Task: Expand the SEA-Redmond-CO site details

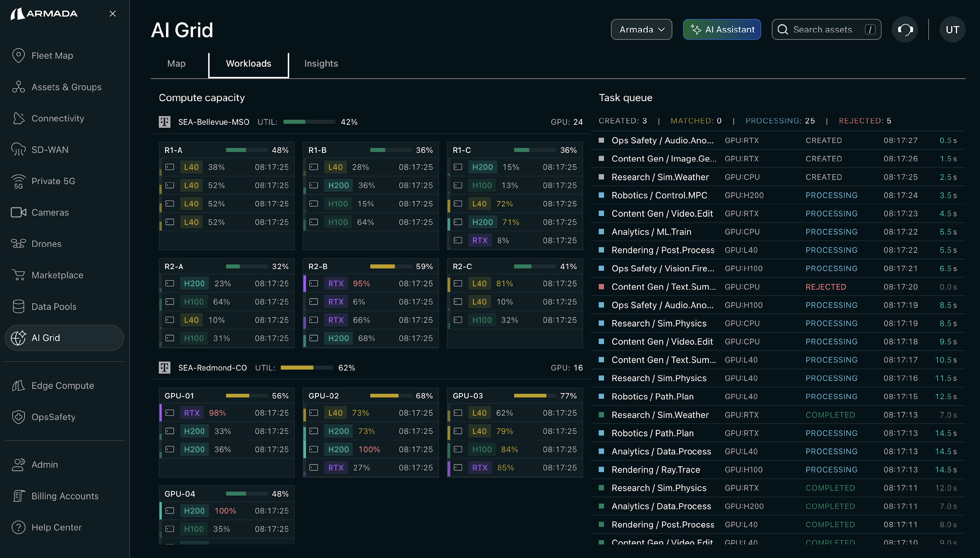Action: click(x=212, y=368)
